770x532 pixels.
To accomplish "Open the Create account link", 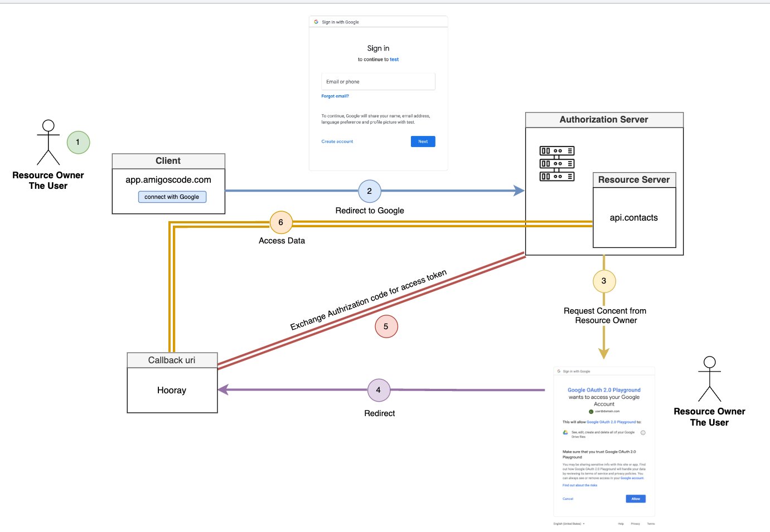I will (337, 141).
